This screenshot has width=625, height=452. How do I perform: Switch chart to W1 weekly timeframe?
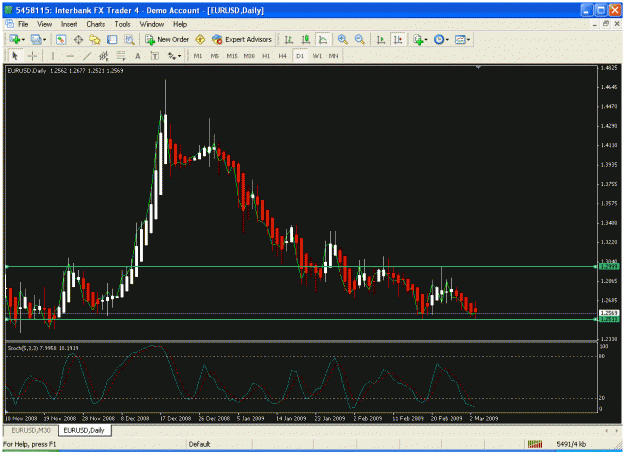point(317,56)
